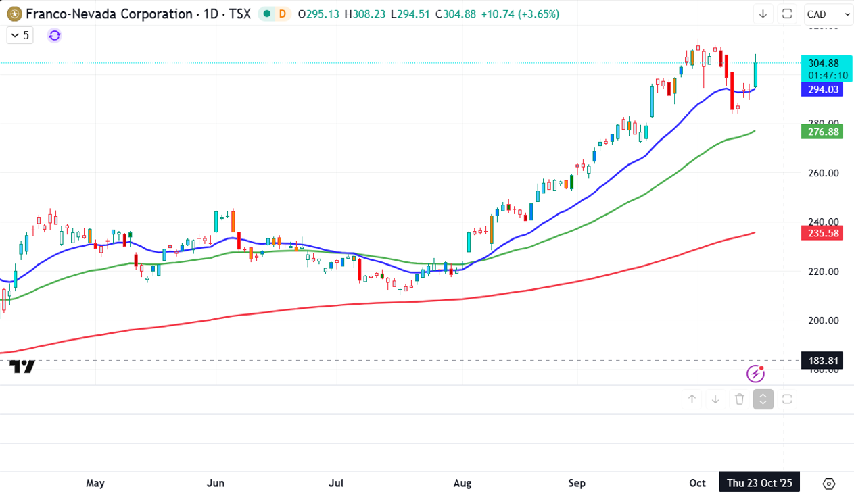Viewport: 854px width, 504px height.
Task: Click the market status D badge
Action: pyautogui.click(x=282, y=14)
